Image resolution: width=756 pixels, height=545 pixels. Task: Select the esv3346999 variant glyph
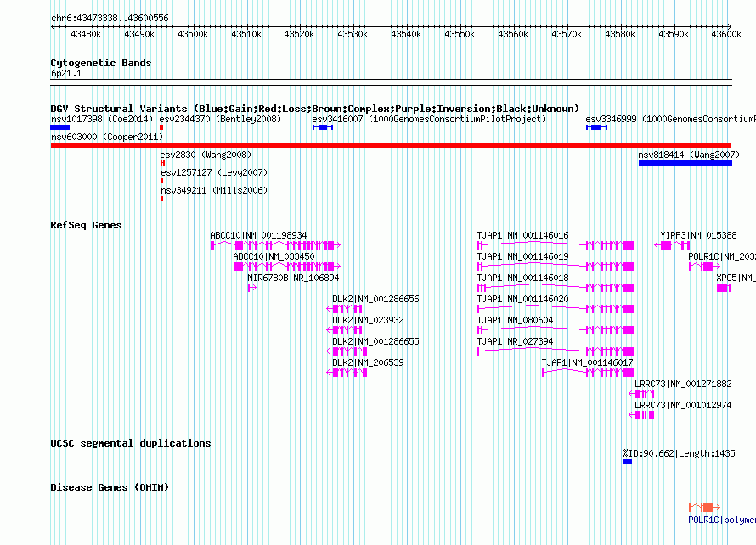[596, 127]
